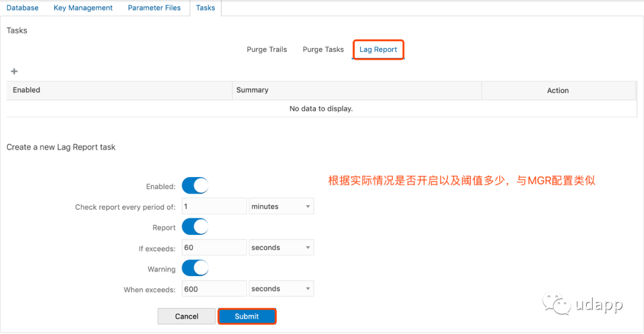Click the If exceeds value field
This screenshot has height=334, width=644.
[x=214, y=248]
